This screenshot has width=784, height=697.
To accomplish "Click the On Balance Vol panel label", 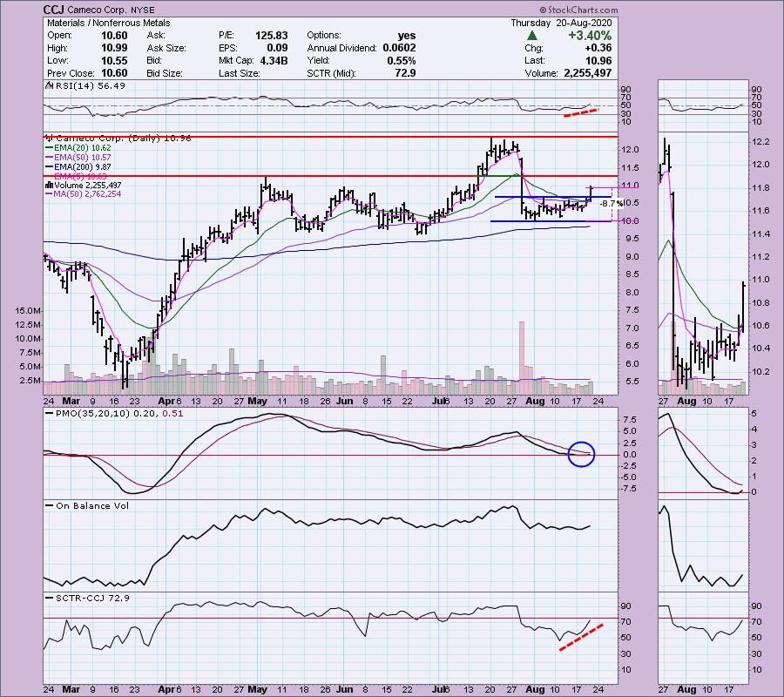I will 92,506.
